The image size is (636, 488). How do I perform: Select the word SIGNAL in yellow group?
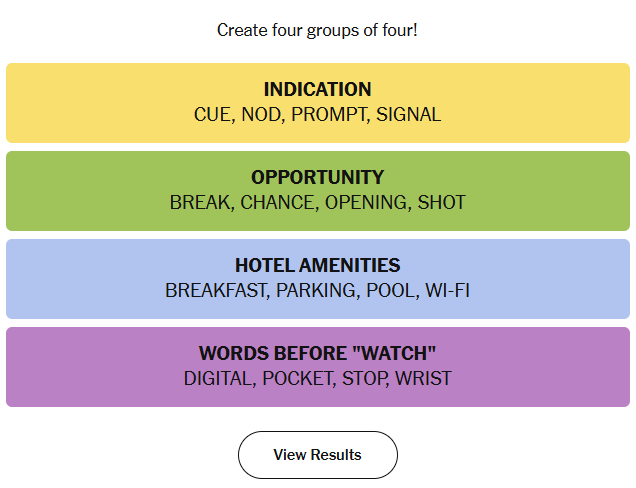tap(408, 114)
